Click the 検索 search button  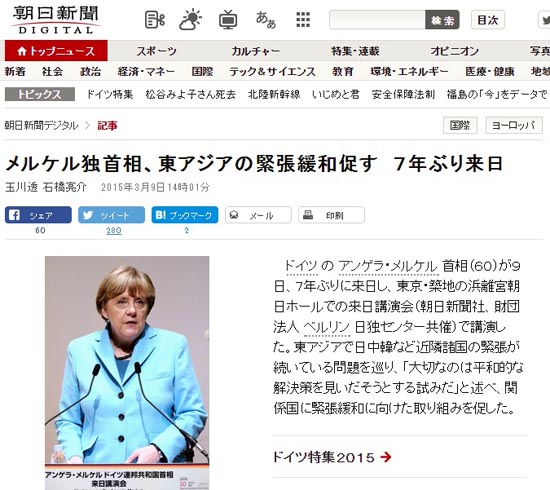click(x=442, y=20)
